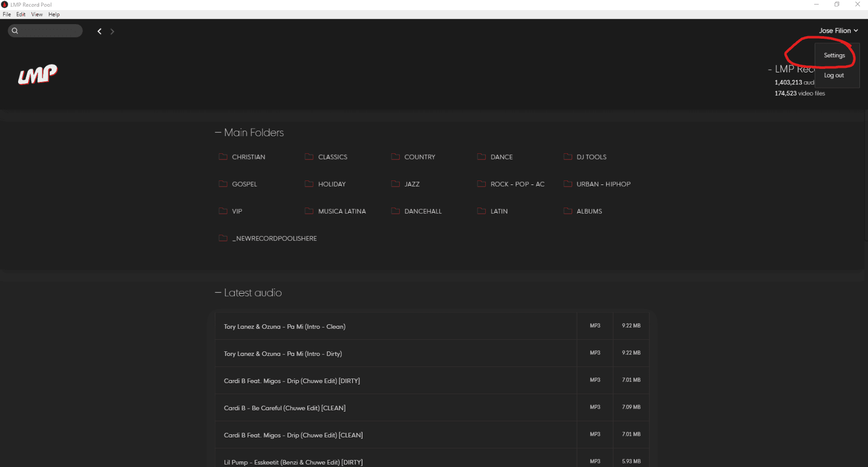Open the HOLIDAY folder icon
868x467 pixels.
[309, 184]
